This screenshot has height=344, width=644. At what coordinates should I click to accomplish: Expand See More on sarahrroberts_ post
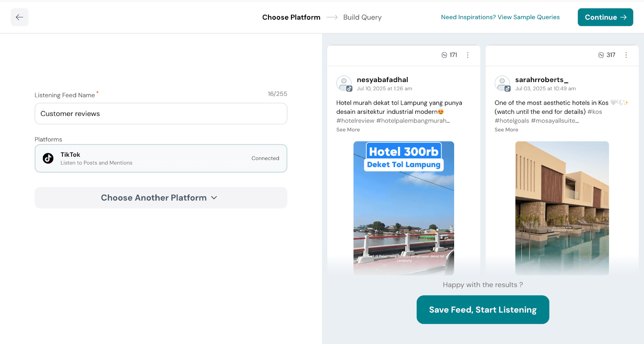(506, 130)
